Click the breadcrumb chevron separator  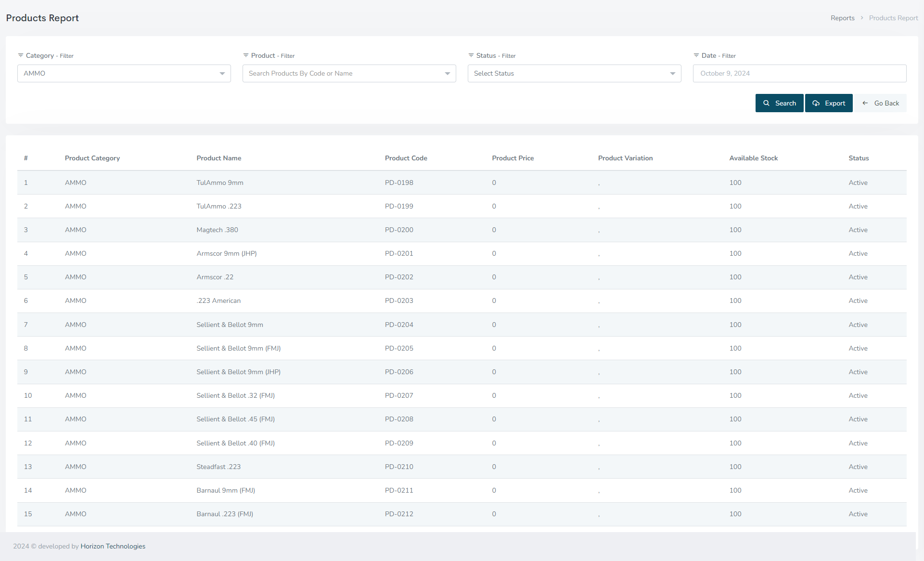coord(862,18)
